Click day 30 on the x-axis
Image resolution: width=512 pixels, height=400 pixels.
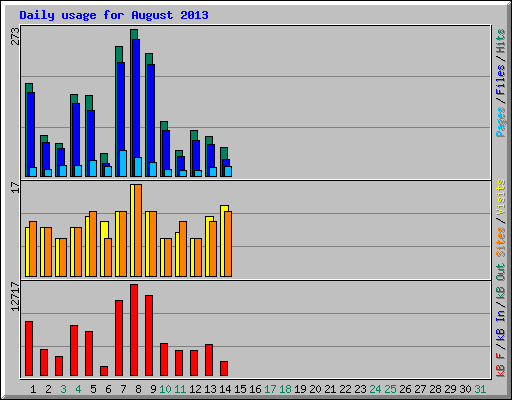[465, 389]
